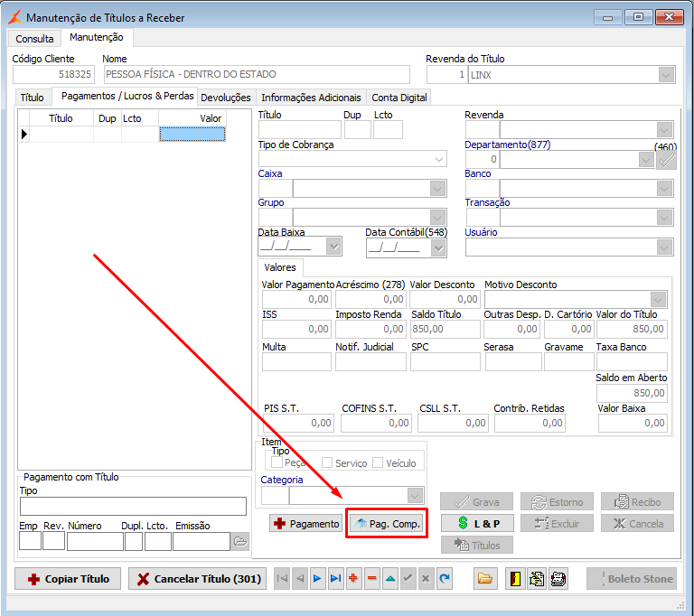Click Valor Pagamento input field
694x616 pixels.
[x=296, y=299]
